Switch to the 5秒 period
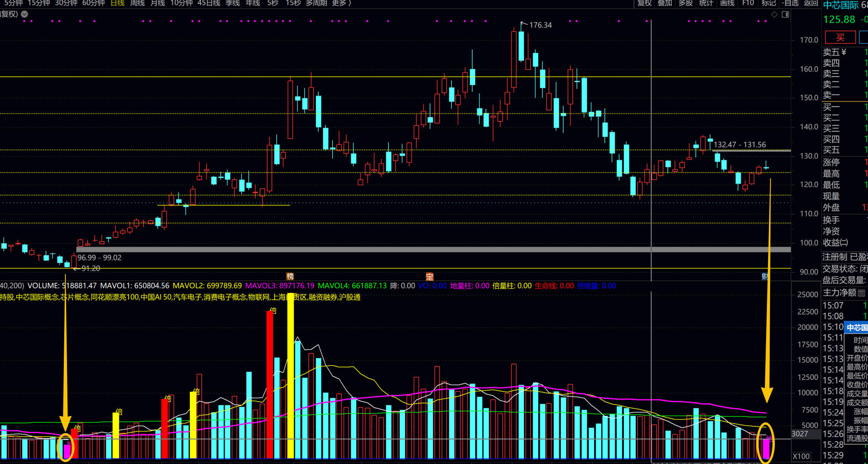This screenshot has height=464, width=868. point(273,3)
